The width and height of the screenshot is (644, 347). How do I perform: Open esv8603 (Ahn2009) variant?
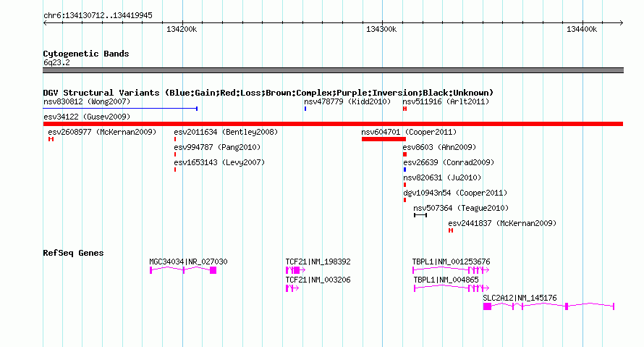point(439,147)
